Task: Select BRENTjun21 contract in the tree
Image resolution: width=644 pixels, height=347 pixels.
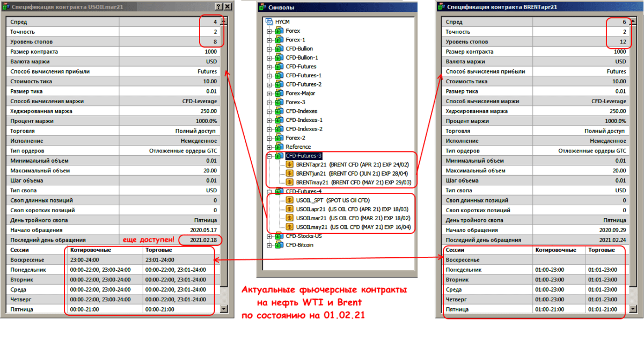Action: click(x=311, y=173)
